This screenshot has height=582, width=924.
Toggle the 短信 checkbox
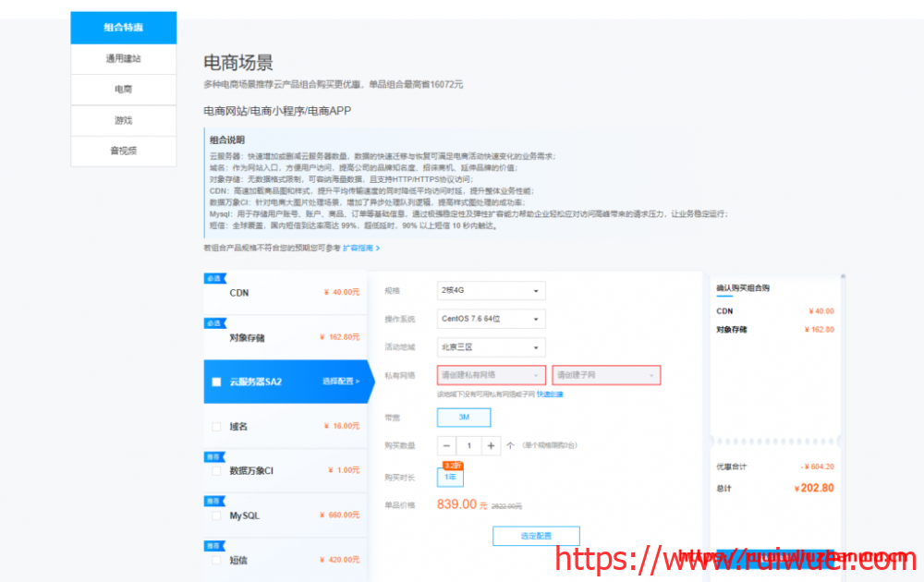[x=216, y=560]
